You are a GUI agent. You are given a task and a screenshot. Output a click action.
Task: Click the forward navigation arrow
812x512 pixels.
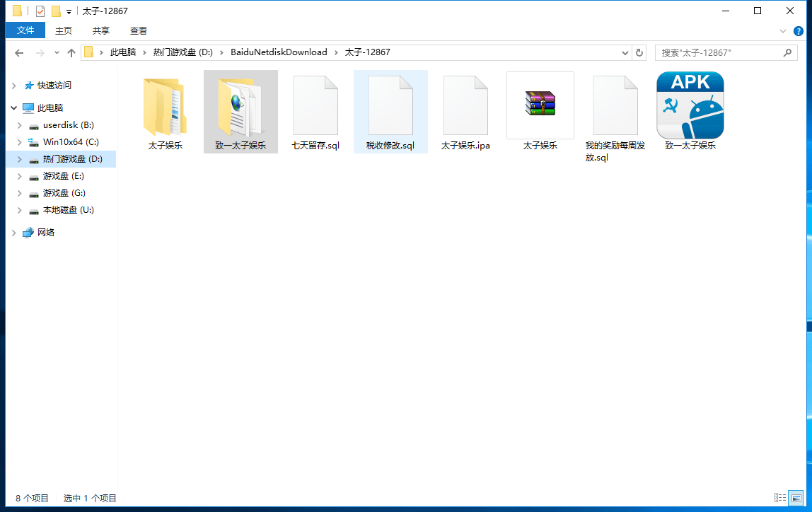40,53
